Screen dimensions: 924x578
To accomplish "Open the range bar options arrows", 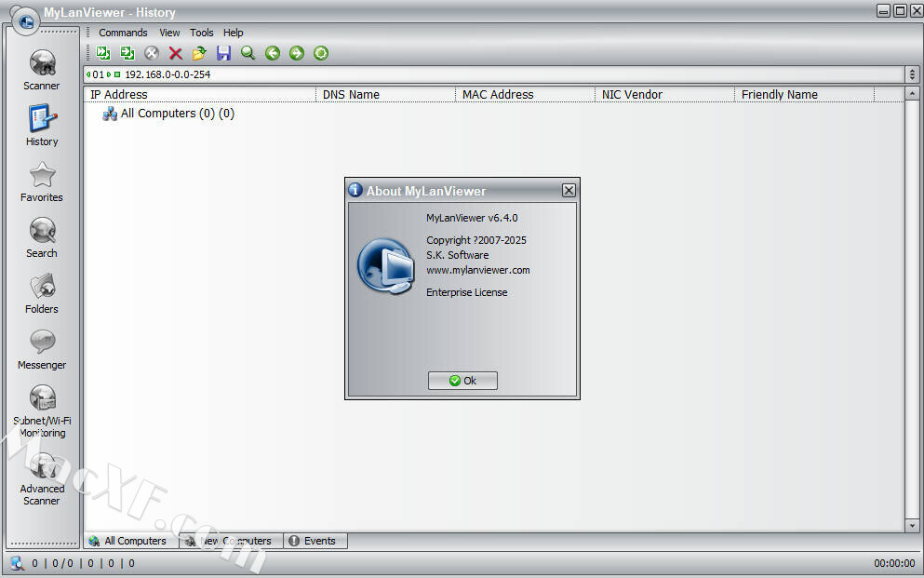I will tap(912, 74).
